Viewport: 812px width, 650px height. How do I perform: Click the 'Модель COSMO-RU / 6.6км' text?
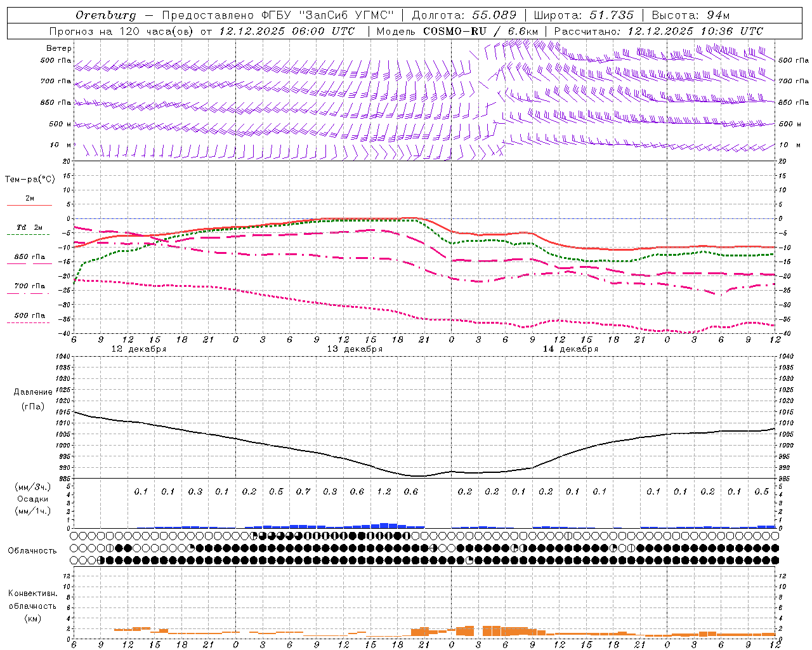coord(457,31)
